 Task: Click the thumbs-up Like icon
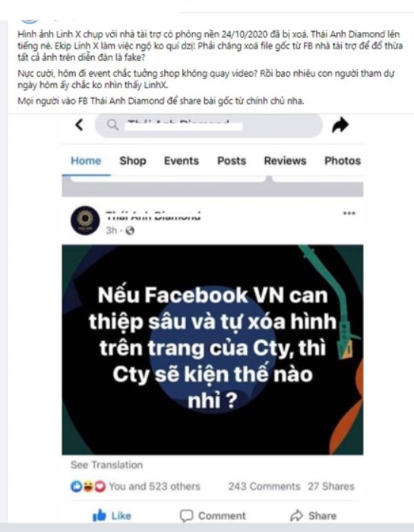pyautogui.click(x=100, y=515)
